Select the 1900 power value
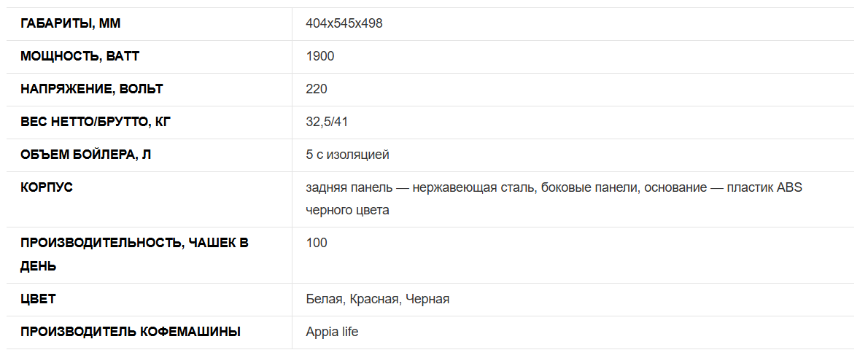This screenshot has width=868, height=358. 320,56
